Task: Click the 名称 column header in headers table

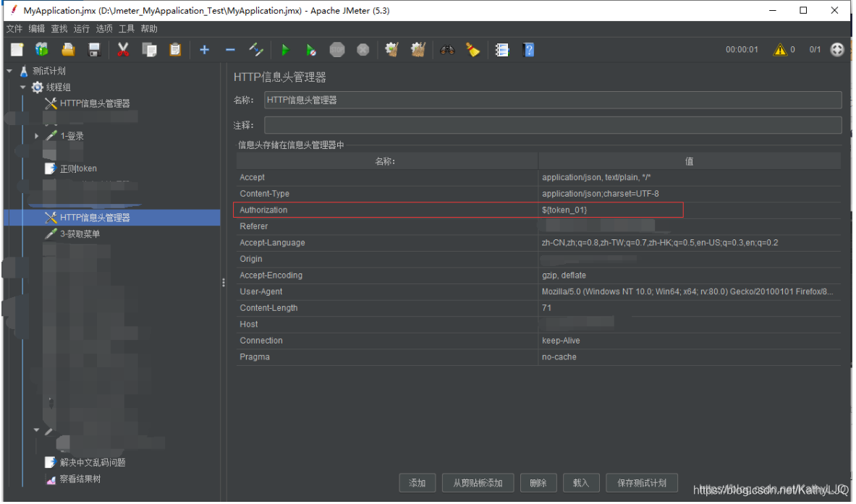Action: [x=386, y=161]
